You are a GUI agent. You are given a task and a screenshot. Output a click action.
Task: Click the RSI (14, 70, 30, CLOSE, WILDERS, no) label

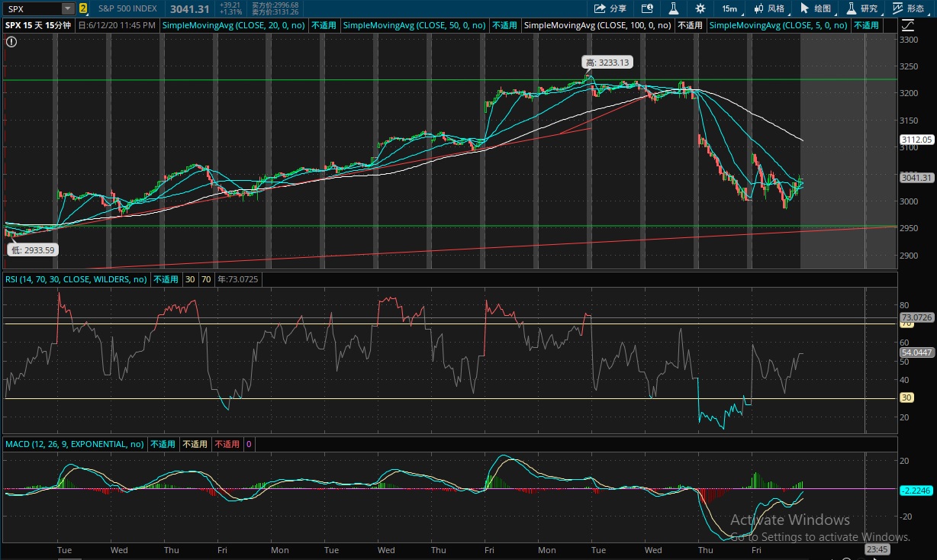coord(76,279)
